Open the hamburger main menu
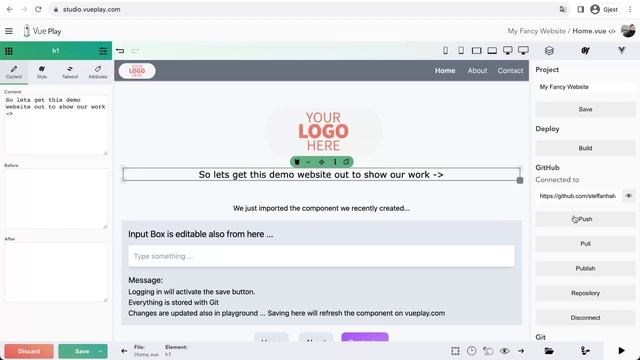The width and height of the screenshot is (640, 360). (9, 31)
